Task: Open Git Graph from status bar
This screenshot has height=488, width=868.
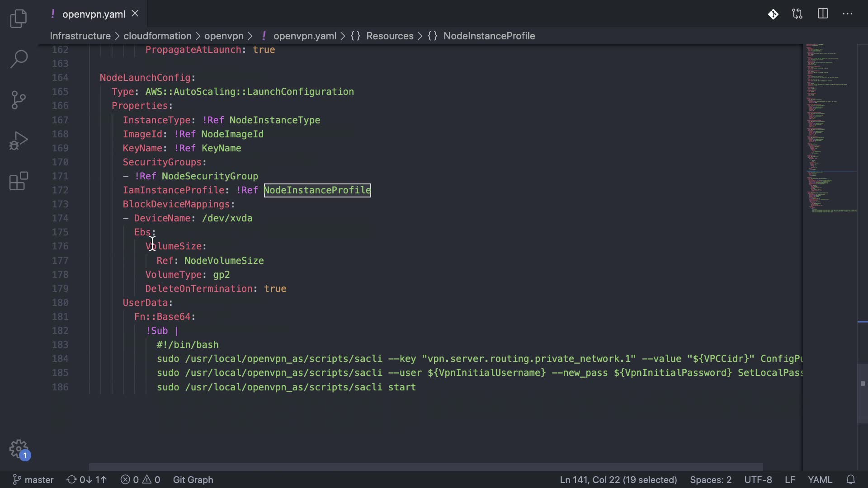Action: (193, 479)
